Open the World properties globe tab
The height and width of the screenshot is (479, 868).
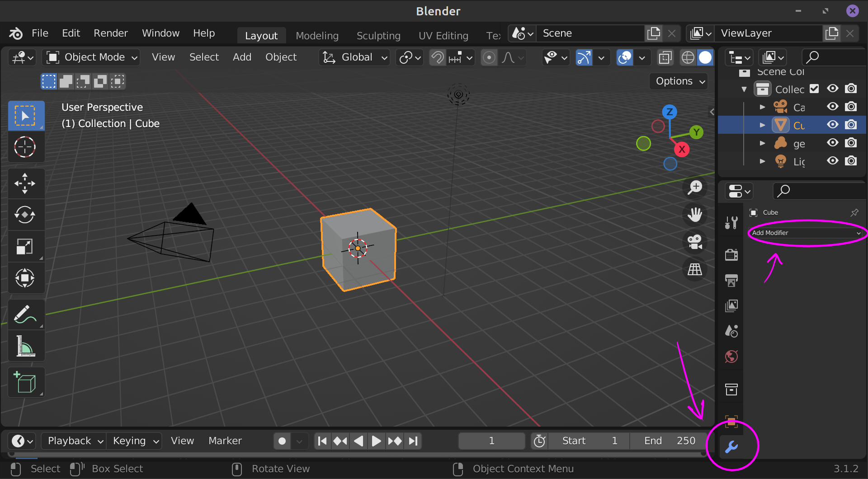731,357
